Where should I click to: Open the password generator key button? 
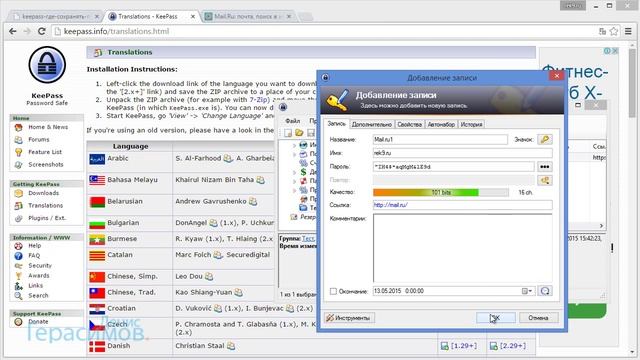click(544, 180)
